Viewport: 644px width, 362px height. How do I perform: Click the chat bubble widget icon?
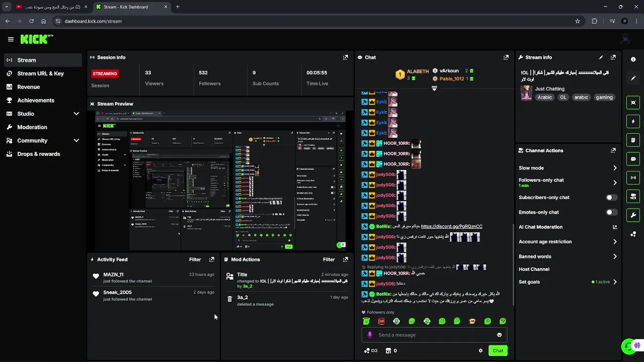click(x=633, y=159)
